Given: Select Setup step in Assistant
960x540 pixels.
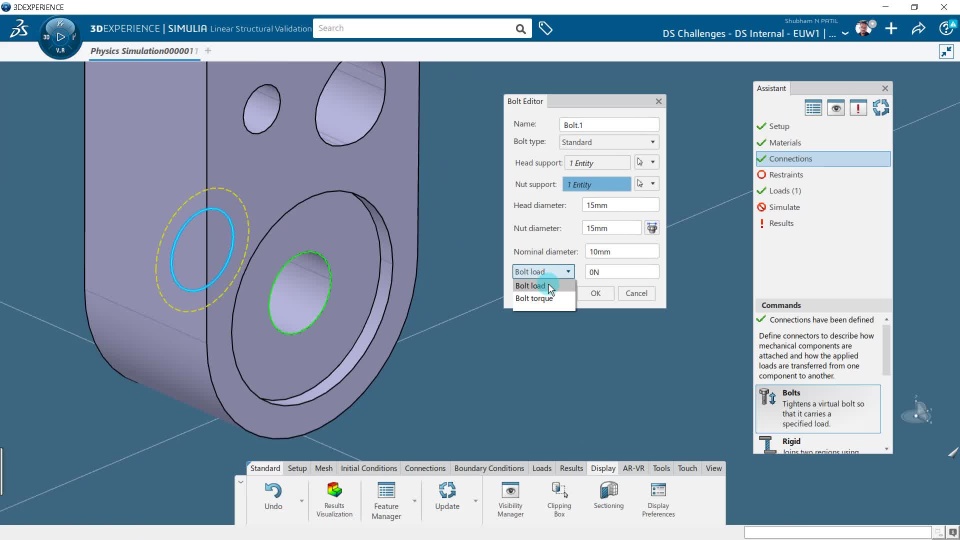Looking at the screenshot, I should tap(823, 126).
